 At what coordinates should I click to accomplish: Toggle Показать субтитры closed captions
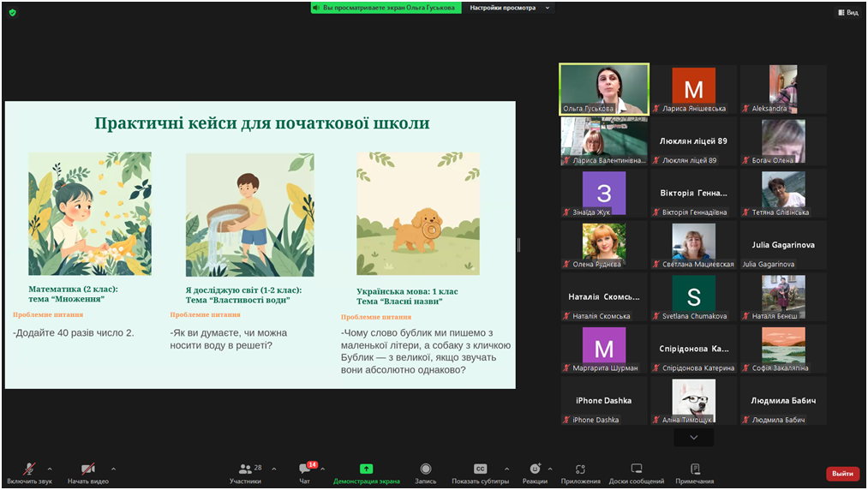pyautogui.click(x=480, y=469)
